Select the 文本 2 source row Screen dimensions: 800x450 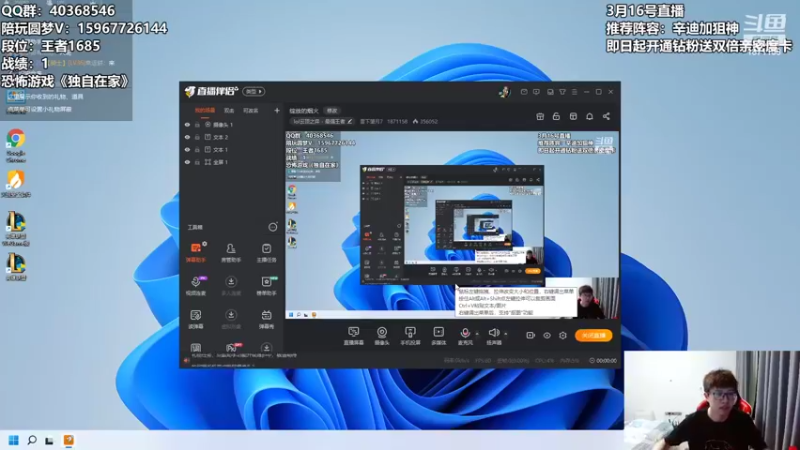(232, 137)
